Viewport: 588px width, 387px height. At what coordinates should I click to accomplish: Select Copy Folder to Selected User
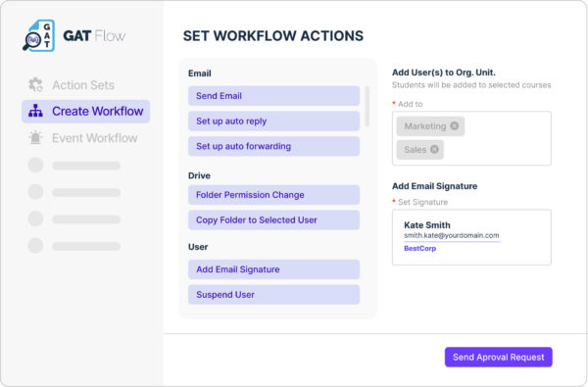tap(273, 220)
